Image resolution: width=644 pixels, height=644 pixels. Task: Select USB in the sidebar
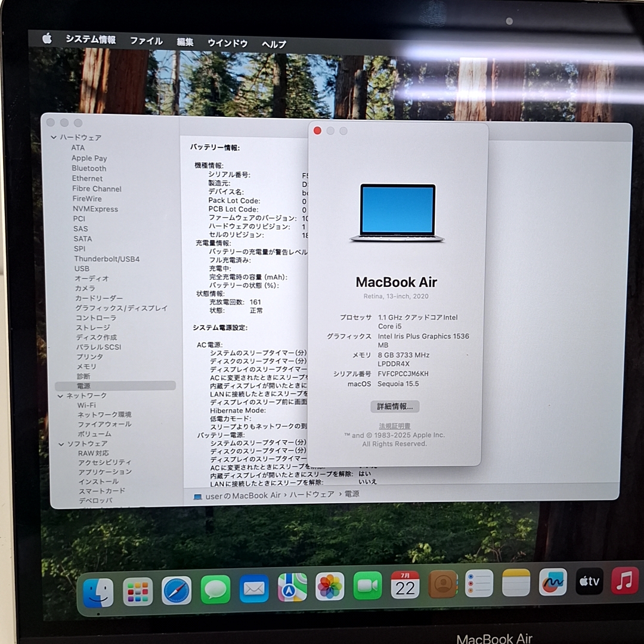point(82,268)
